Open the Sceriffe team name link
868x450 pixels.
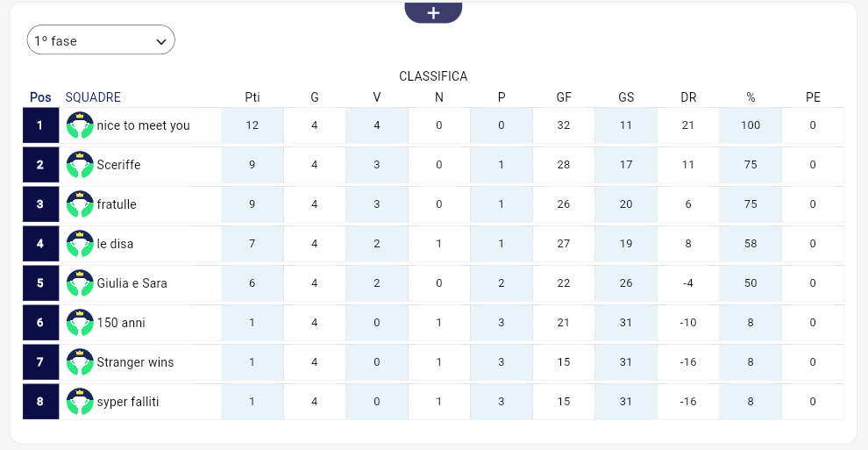119,165
